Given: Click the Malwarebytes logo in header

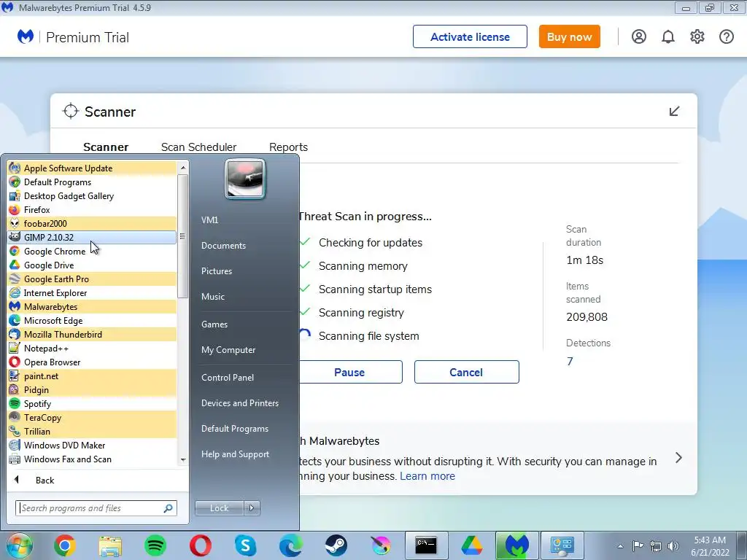Looking at the screenshot, I should (26, 36).
